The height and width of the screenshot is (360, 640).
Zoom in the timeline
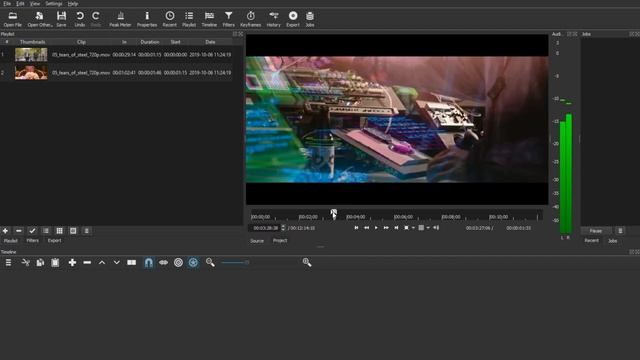[307, 262]
